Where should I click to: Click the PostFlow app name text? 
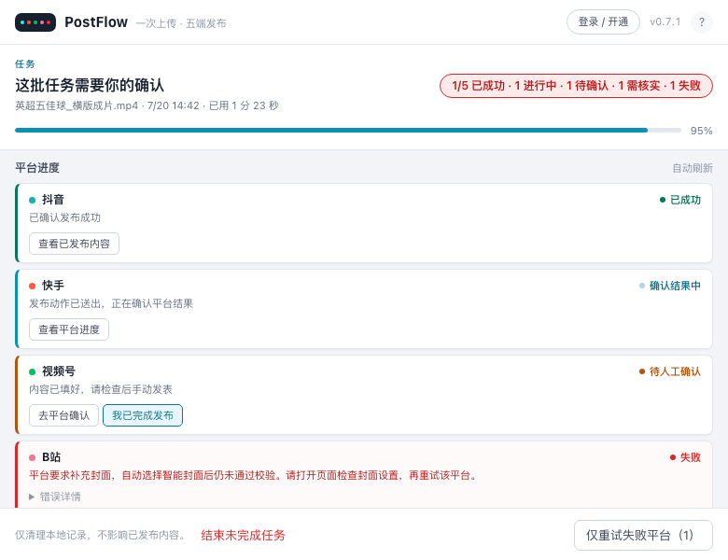pos(96,22)
